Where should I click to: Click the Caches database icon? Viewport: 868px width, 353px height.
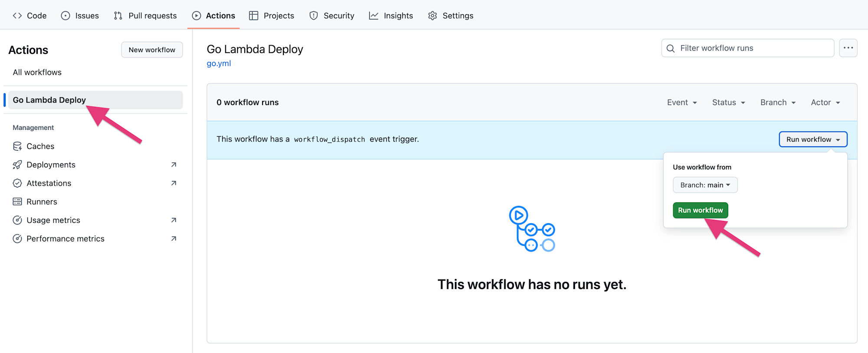(17, 146)
